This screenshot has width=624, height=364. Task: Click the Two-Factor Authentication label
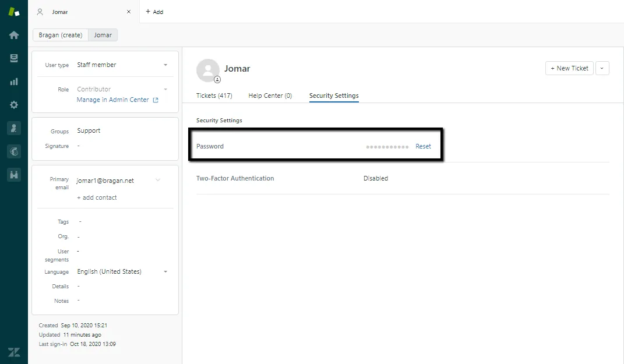click(235, 178)
